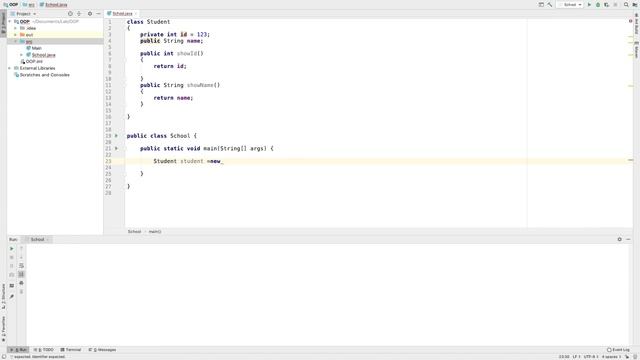
Task: Click the build project hammer icon
Action: [550, 4]
